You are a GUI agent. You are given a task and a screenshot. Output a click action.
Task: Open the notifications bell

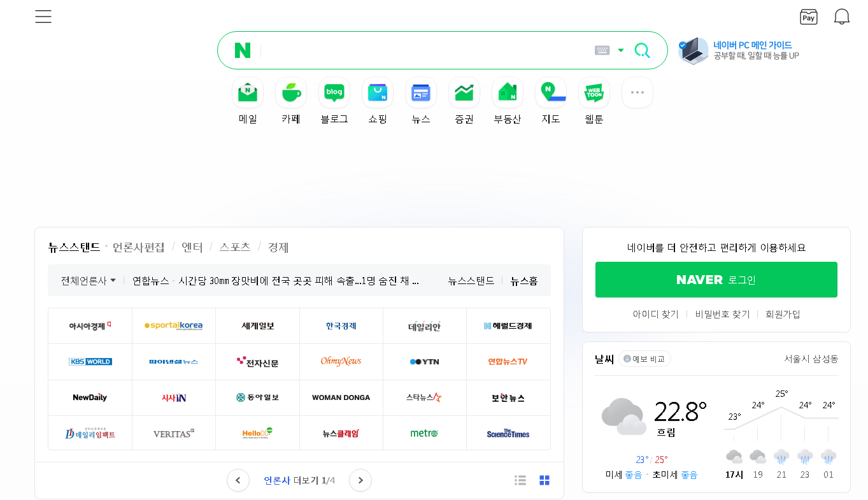click(842, 17)
